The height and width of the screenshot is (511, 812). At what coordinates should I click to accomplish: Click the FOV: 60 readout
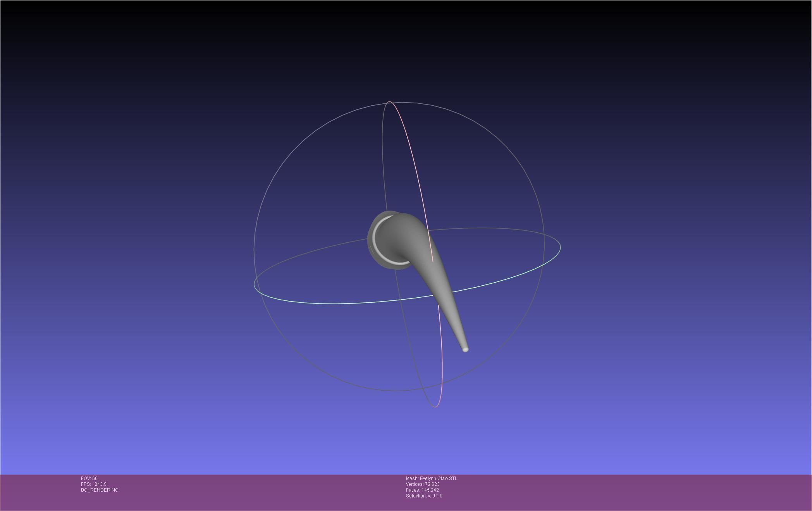[x=89, y=478]
